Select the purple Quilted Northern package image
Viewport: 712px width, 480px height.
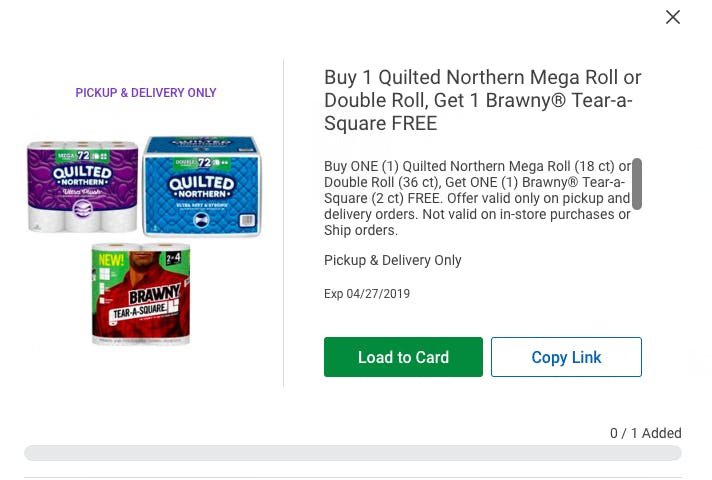pyautogui.click(x=82, y=187)
